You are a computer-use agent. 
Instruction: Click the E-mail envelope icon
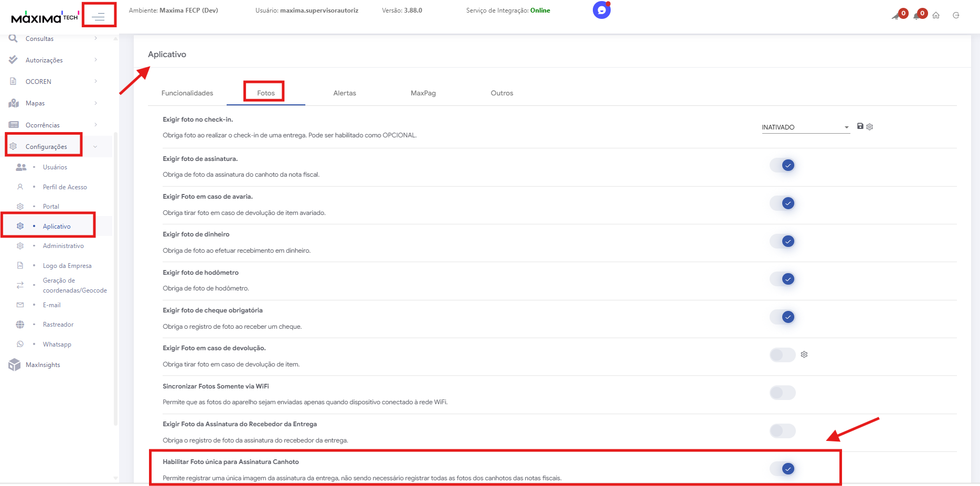click(x=20, y=305)
